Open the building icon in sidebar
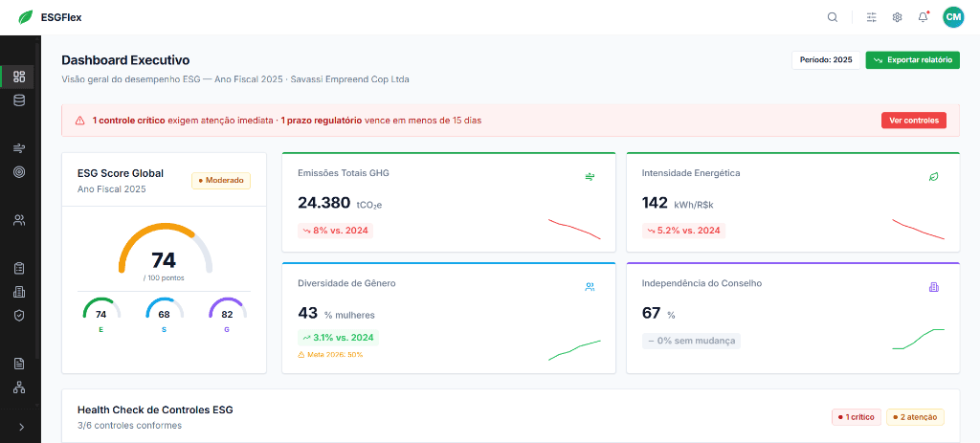Image resolution: width=980 pixels, height=443 pixels. [x=19, y=292]
